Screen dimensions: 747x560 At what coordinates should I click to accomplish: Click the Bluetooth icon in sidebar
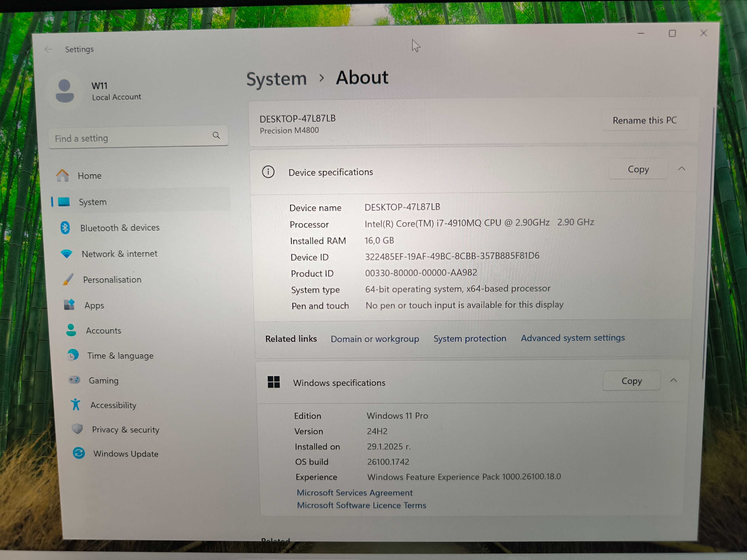[x=65, y=228]
